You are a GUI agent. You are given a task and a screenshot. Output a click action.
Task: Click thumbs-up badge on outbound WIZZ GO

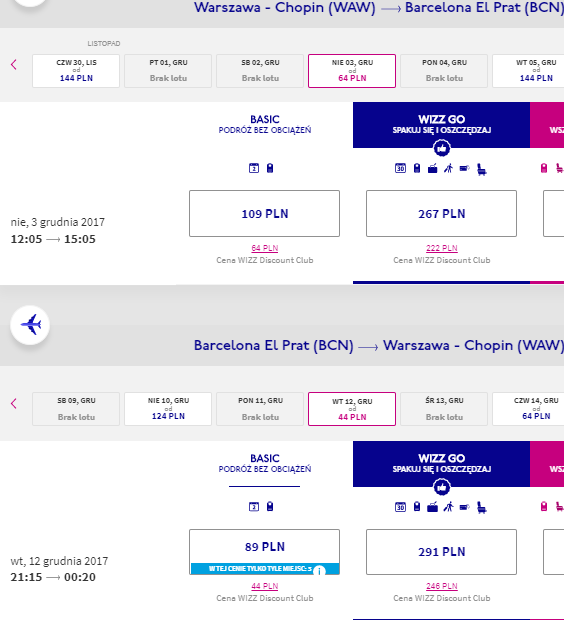pyautogui.click(x=442, y=149)
